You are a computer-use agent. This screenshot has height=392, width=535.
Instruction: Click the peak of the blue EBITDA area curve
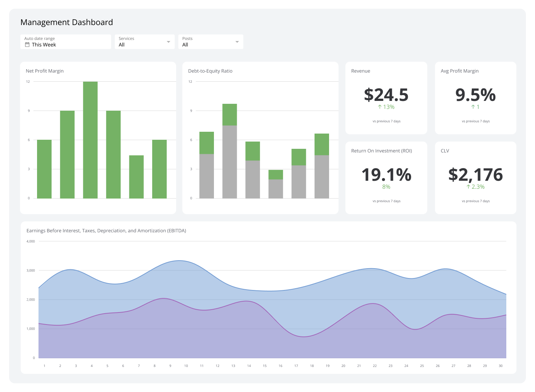coord(179,261)
